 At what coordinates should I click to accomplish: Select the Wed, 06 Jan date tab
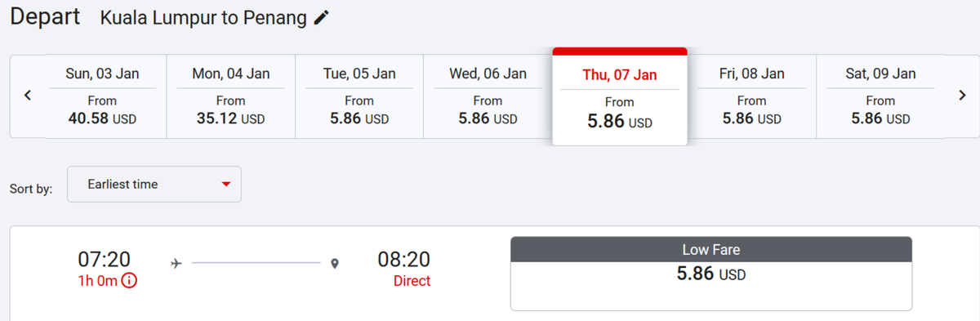(x=488, y=96)
